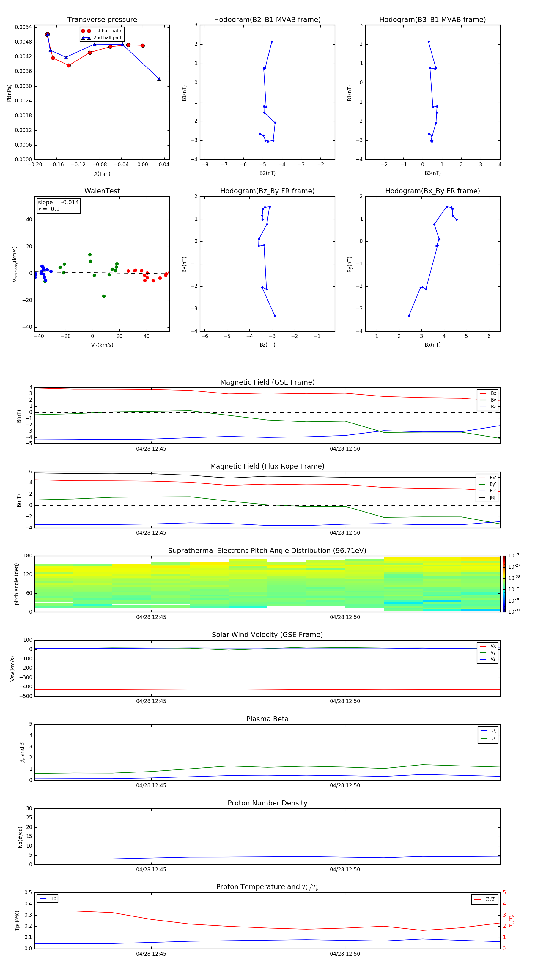
Task: Click the 'Np(#/cc)' axis label
Action: tap(20, 837)
